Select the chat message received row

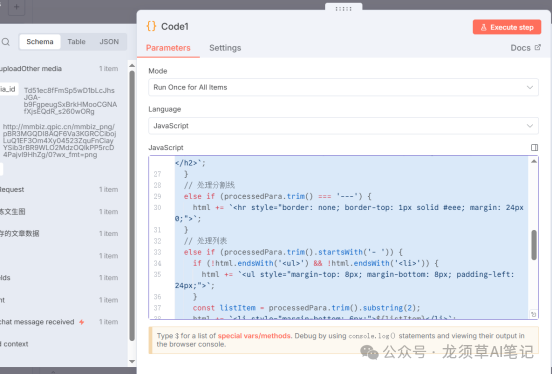59,322
